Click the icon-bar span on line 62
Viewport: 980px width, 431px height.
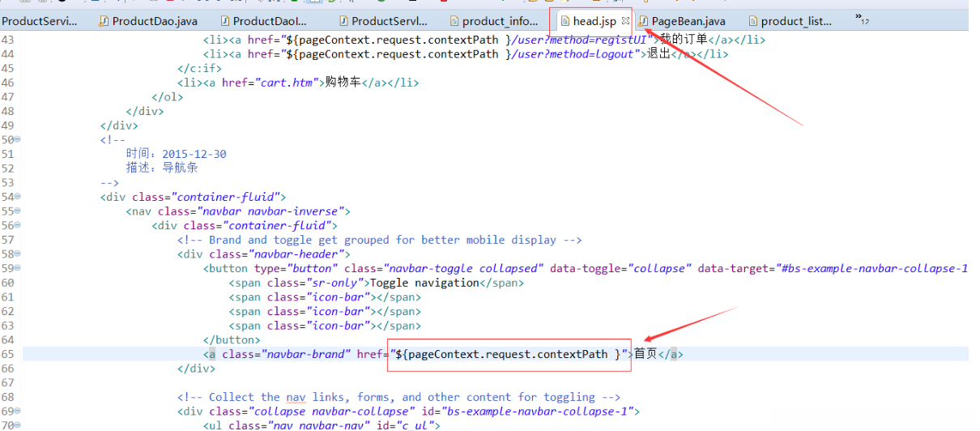pos(325,311)
